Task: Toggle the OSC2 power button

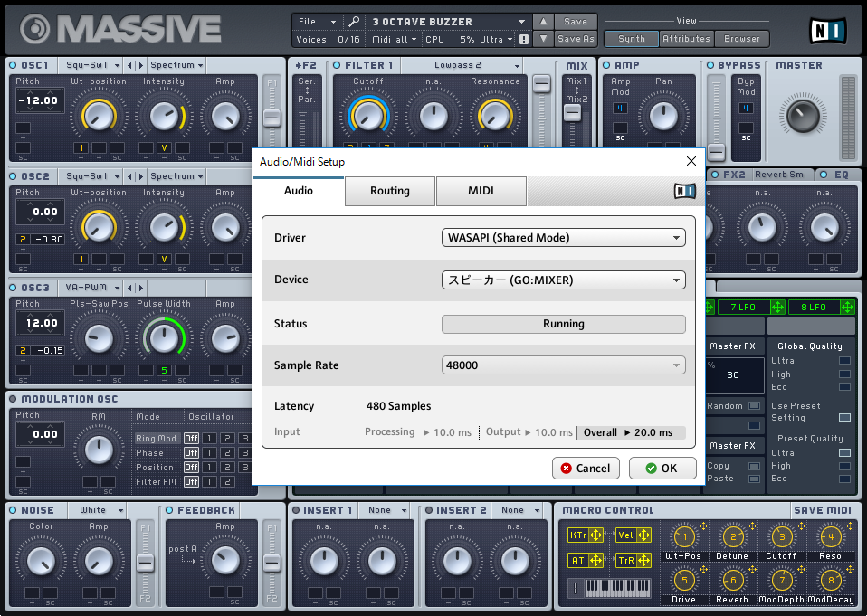Action: coord(13,176)
